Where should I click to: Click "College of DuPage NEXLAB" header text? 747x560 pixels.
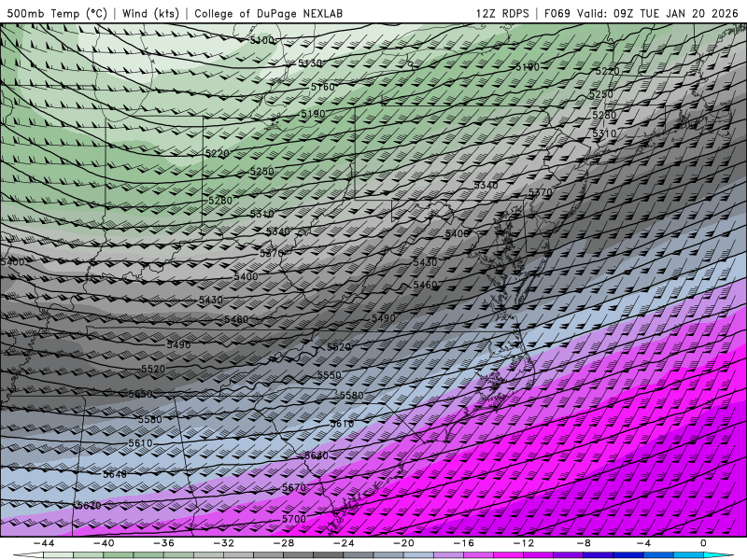click(x=268, y=13)
